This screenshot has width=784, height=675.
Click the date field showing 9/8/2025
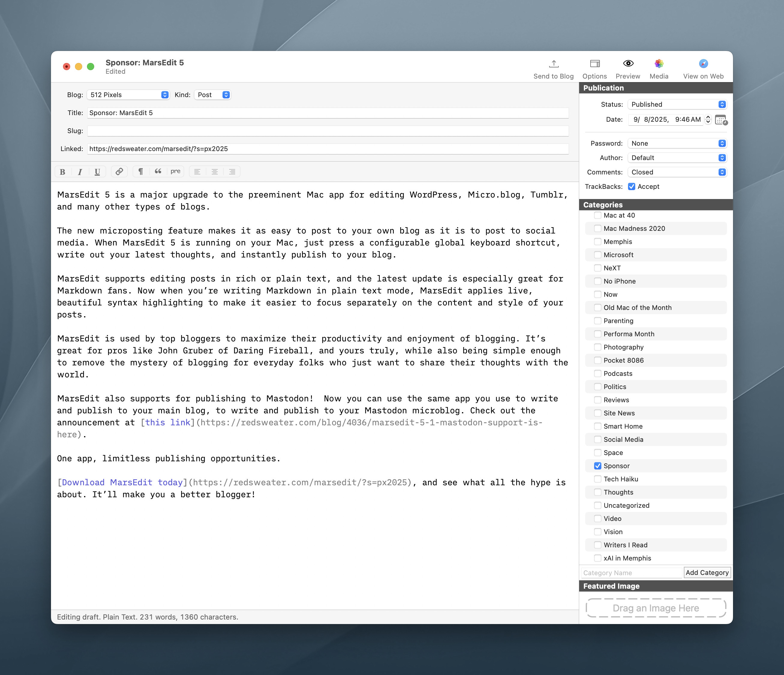[x=666, y=120]
